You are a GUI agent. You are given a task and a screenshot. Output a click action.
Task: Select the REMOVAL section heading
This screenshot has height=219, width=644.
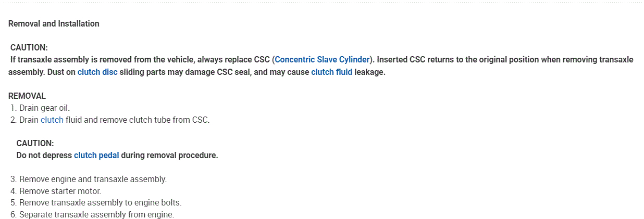27,96
